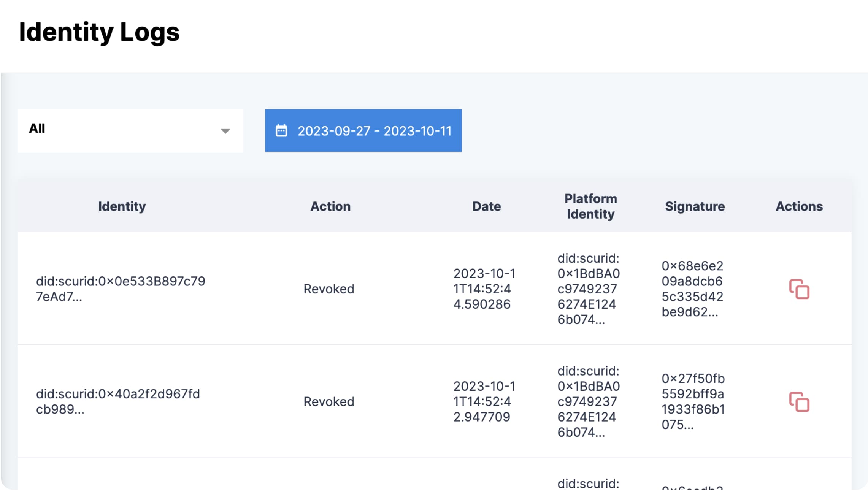Click the Identity column header

122,206
